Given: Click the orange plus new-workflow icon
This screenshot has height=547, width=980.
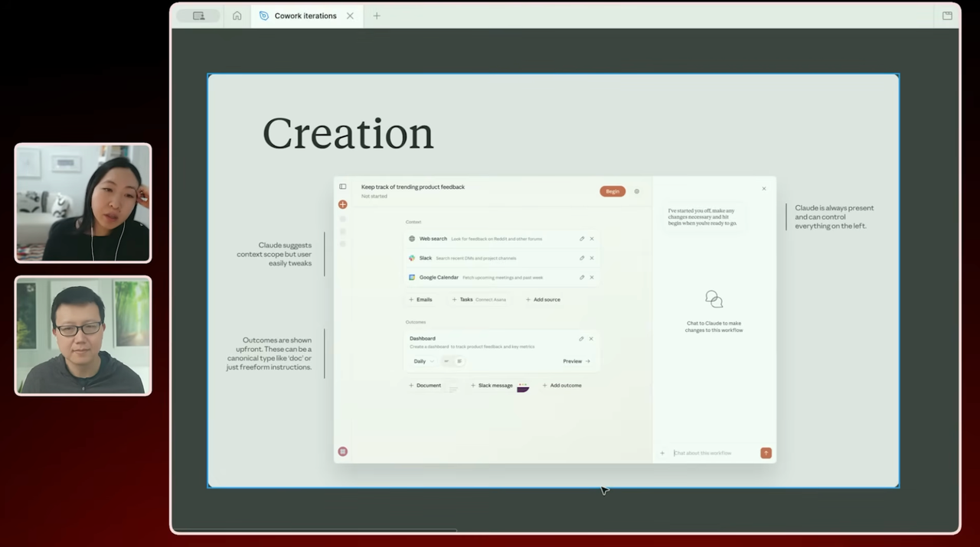Looking at the screenshot, I should click(343, 204).
